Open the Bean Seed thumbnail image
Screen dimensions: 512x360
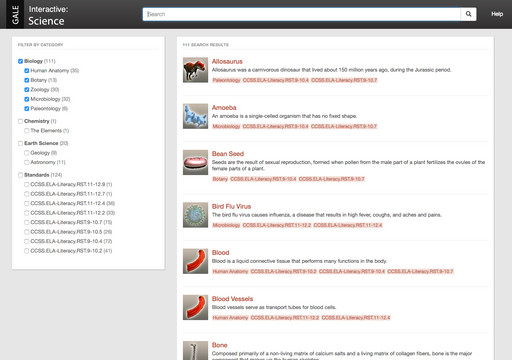point(195,162)
